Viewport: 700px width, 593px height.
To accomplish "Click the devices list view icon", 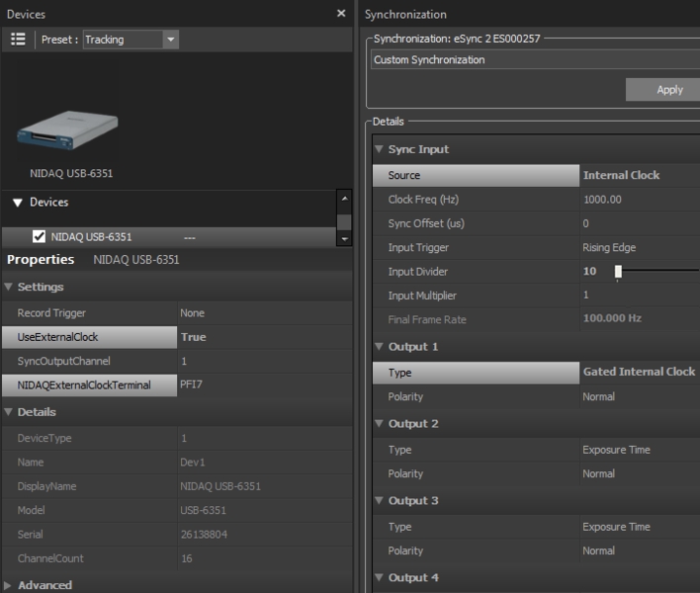I will click(18, 40).
